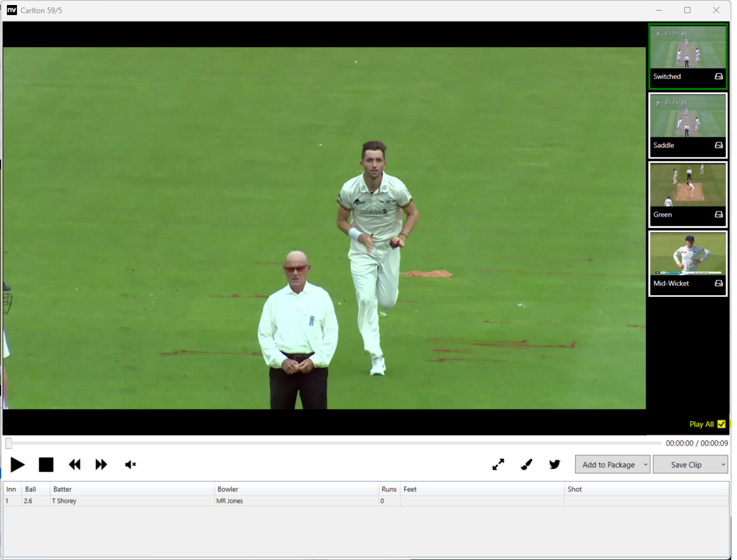Sort table by Bowler column header

pyautogui.click(x=228, y=489)
